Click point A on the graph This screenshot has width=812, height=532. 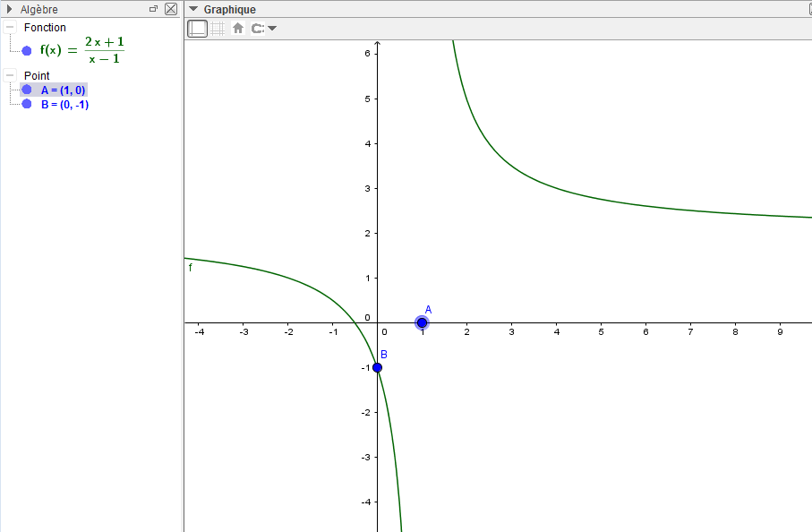[x=422, y=322]
